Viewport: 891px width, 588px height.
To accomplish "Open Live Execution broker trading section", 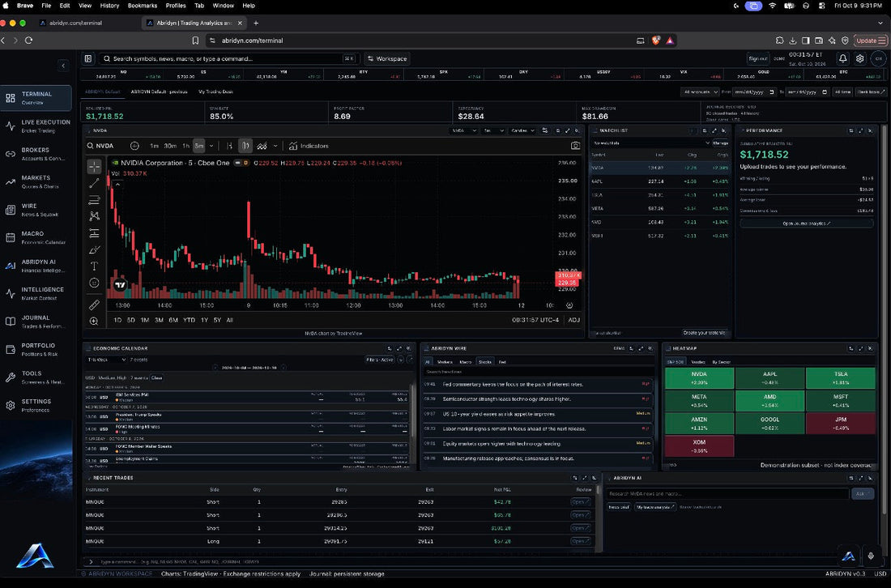I will [x=36, y=126].
